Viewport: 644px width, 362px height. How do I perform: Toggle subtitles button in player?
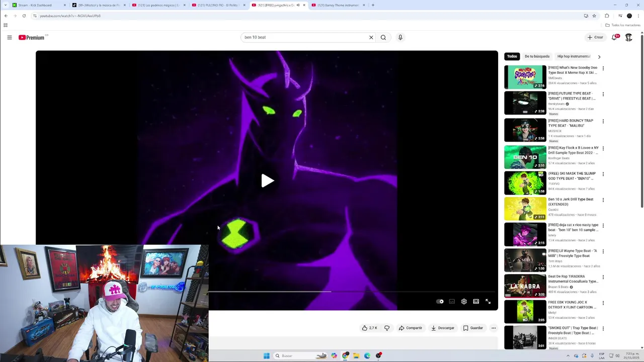pos(452,302)
